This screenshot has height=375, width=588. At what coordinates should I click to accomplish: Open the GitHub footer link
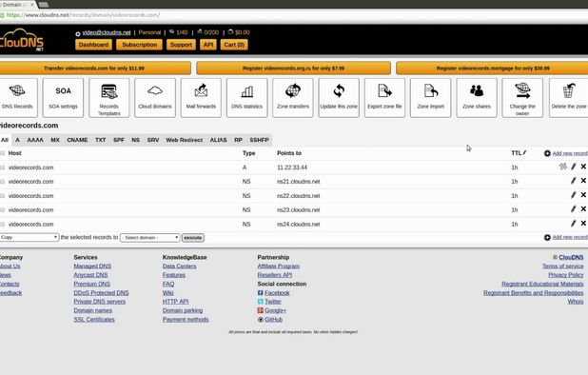click(273, 320)
